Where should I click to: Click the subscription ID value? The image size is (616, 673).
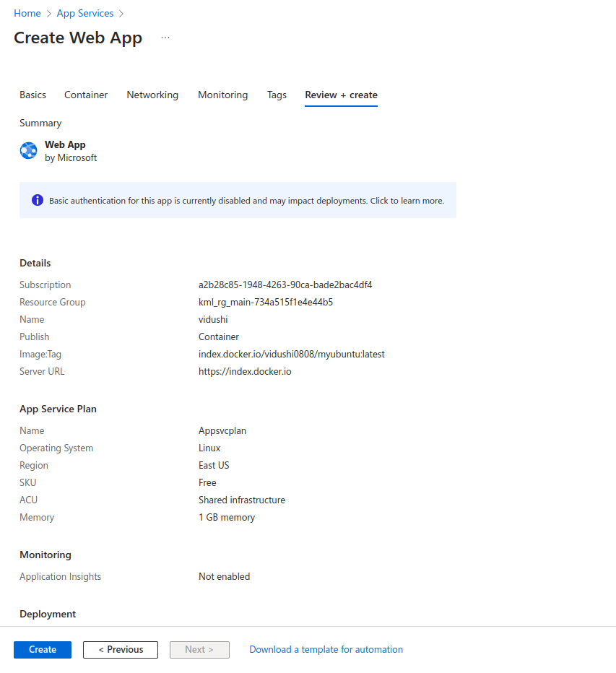285,285
